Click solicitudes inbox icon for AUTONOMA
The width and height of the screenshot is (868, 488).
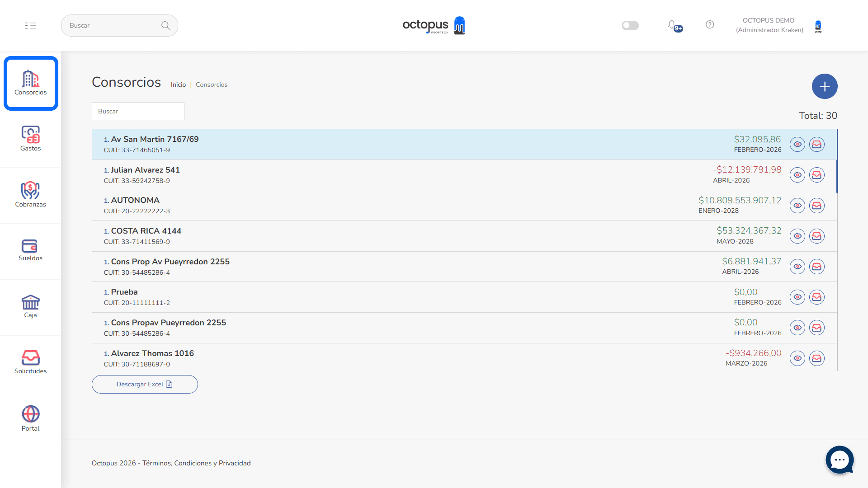point(816,206)
